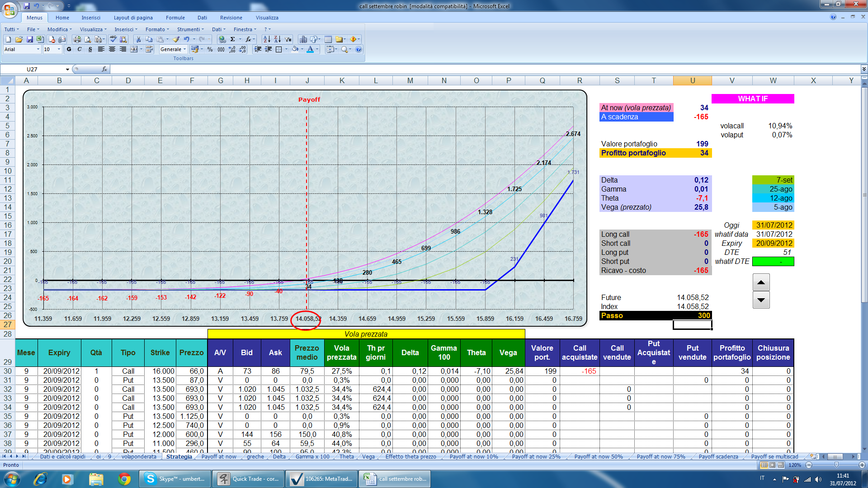Sort ascending with the A-Z icon

point(267,40)
